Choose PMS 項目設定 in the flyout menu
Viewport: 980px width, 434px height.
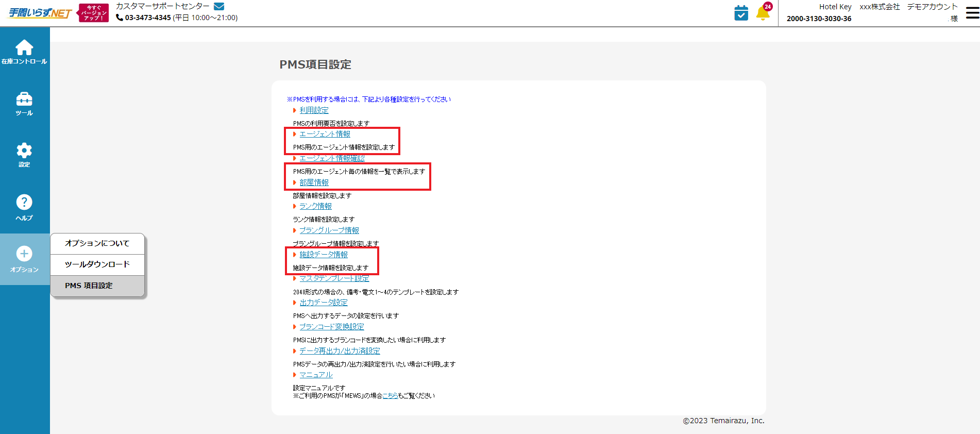[x=89, y=286]
